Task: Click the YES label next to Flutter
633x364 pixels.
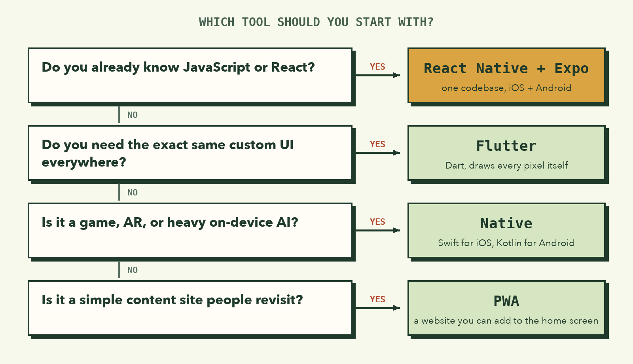Action: click(377, 144)
